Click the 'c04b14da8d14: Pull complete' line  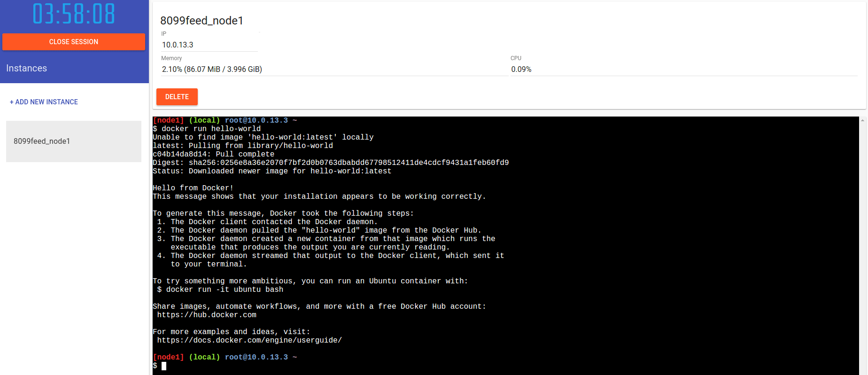tap(214, 154)
